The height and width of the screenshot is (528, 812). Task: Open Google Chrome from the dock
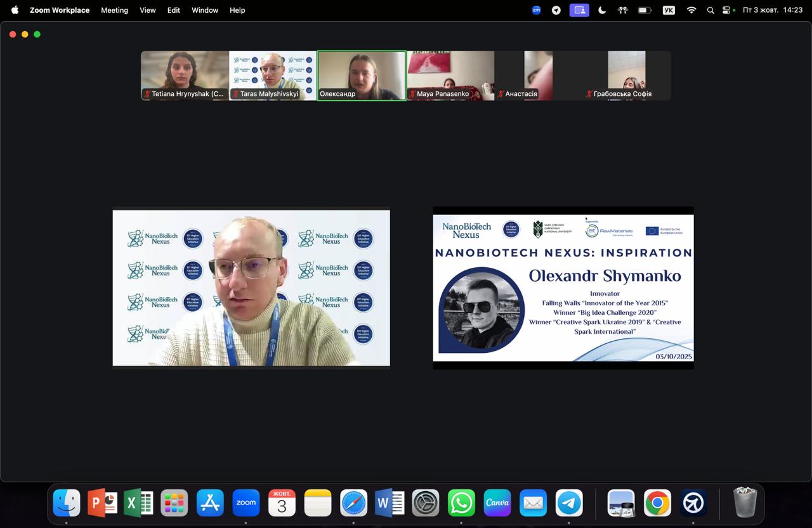click(x=657, y=503)
